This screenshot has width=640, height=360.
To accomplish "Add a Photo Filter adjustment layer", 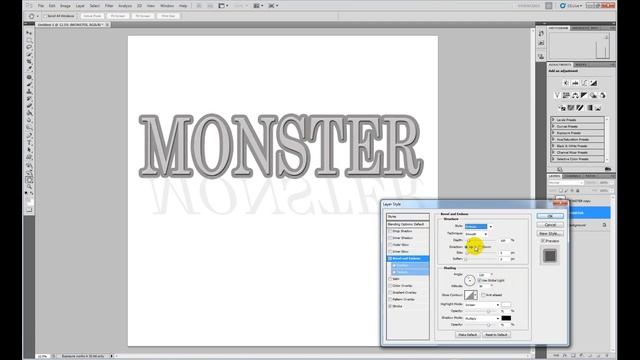I will coord(593,96).
